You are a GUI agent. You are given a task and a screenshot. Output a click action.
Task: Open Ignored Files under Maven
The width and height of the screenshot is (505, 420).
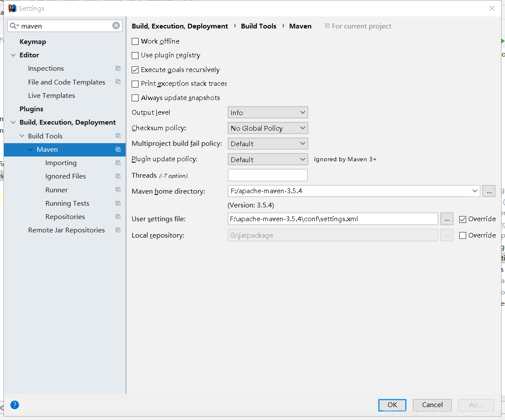coord(65,176)
